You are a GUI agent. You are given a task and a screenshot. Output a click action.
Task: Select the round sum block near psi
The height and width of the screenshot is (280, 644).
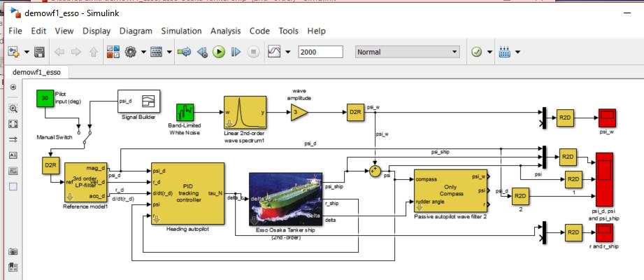(374, 171)
